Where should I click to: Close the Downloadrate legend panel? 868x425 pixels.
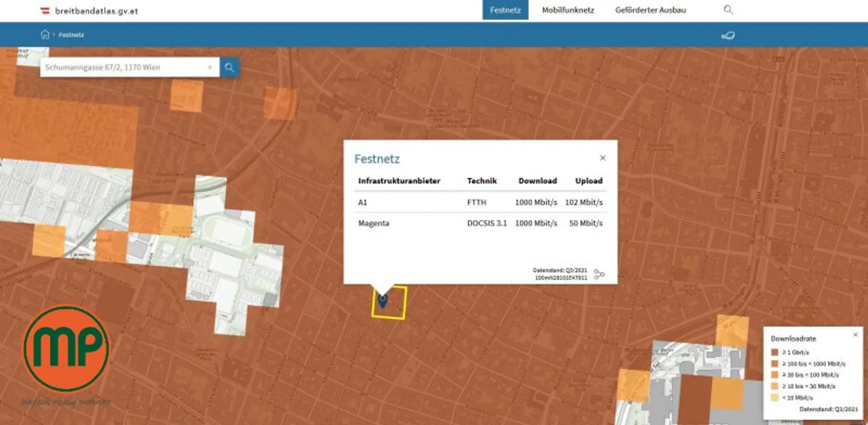tap(855, 335)
